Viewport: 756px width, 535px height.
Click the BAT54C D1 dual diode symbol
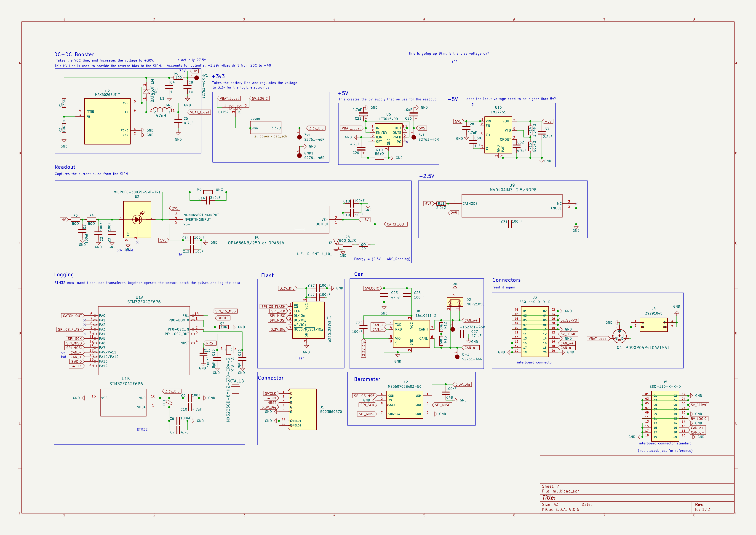pos(235,108)
